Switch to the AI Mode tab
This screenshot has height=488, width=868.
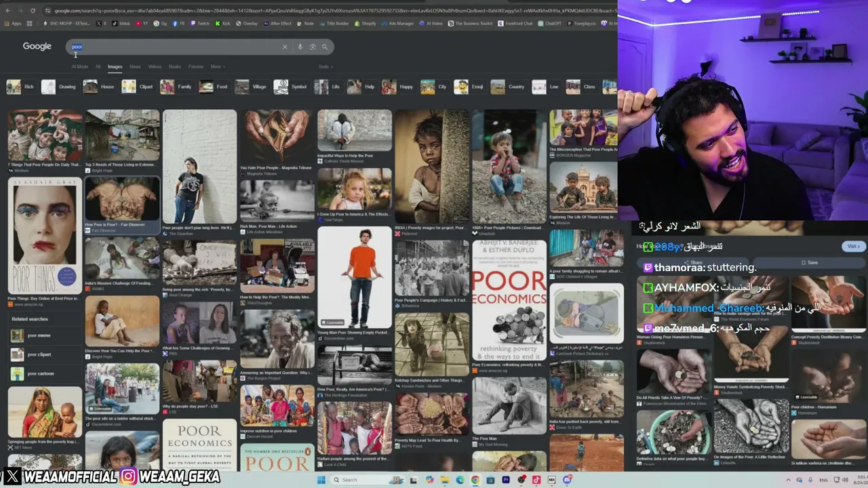coord(80,66)
